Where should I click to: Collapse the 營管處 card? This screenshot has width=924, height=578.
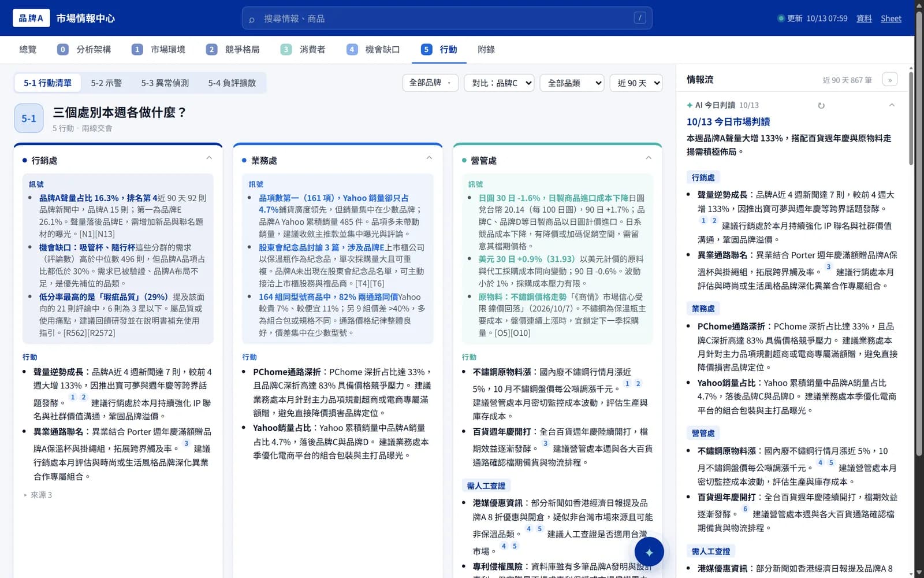click(649, 158)
